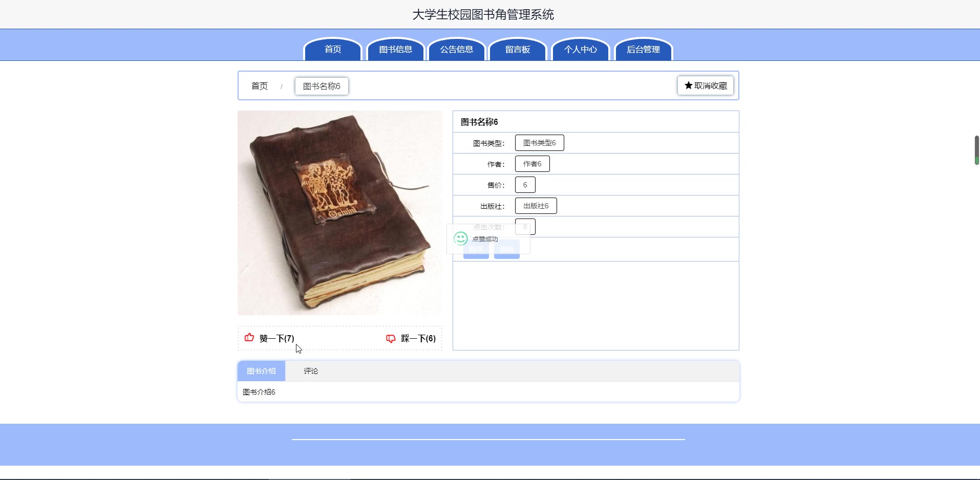This screenshot has height=480, width=980.
Task: Click the 取消收藏 button with the star
Action: [706, 85]
